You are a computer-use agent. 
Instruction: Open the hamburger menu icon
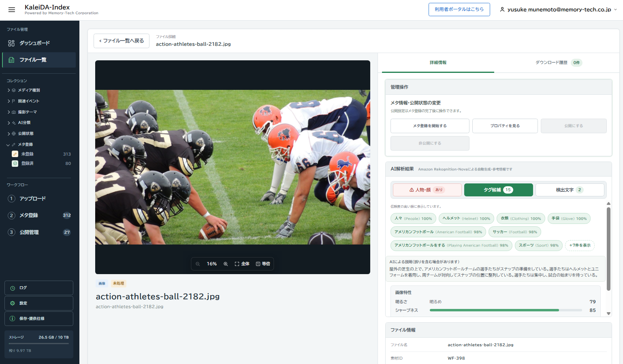point(12,10)
